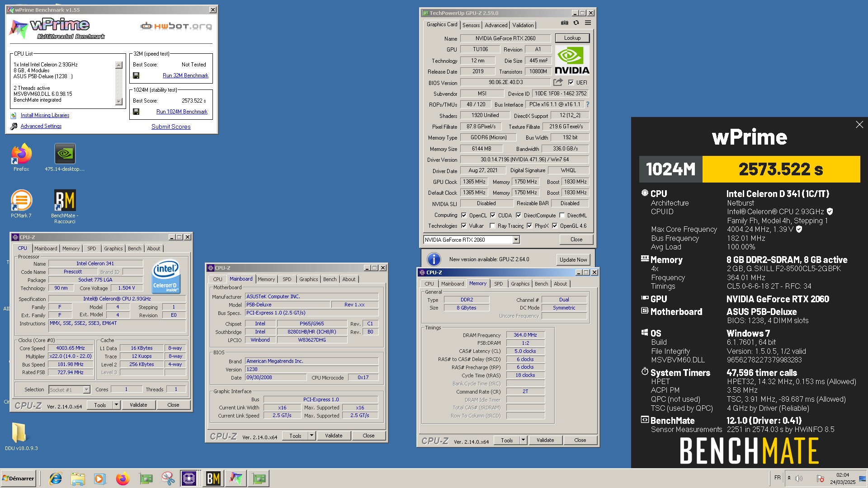Image resolution: width=868 pixels, height=488 pixels.
Task: Click the CPU-Z taskbar button
Action: click(x=189, y=479)
